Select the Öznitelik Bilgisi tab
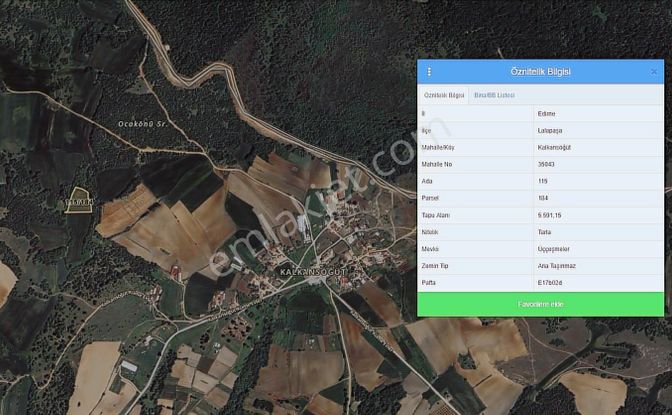 tap(444, 95)
